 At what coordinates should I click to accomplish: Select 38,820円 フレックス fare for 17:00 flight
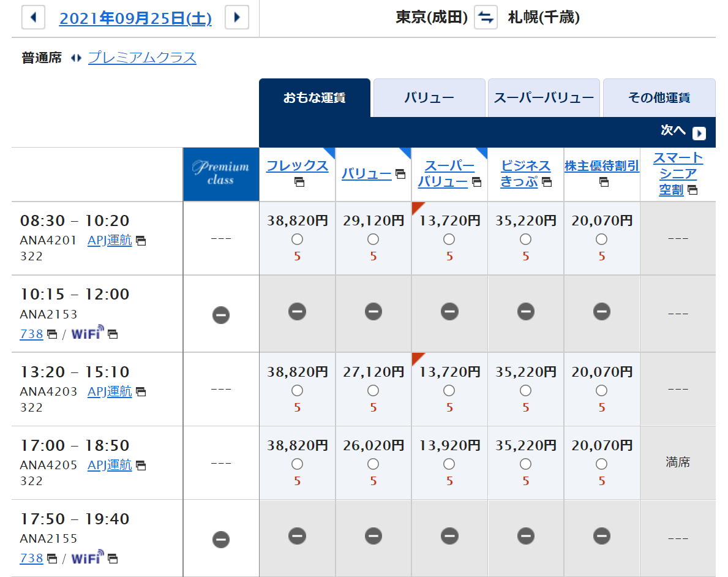coord(297,464)
